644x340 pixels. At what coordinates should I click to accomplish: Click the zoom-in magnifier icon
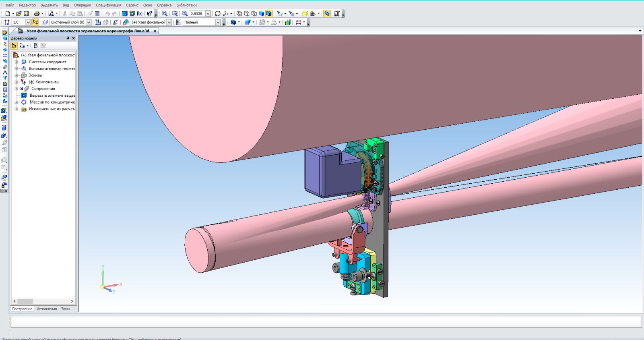click(185, 13)
